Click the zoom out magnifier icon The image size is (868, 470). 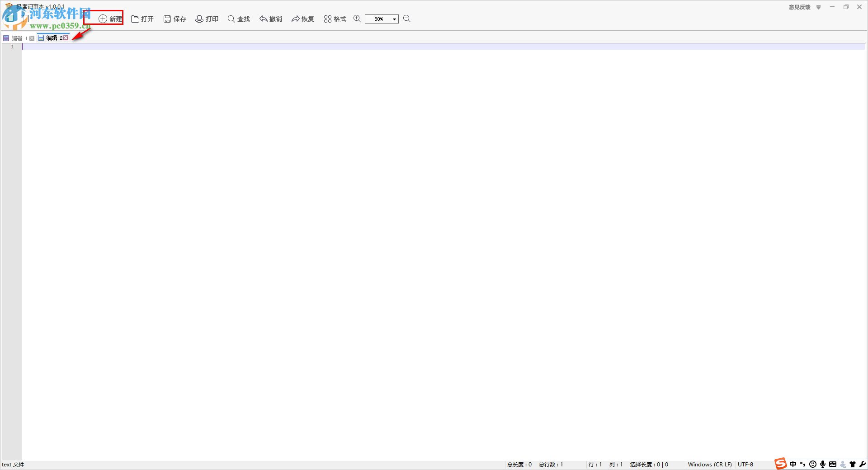(407, 19)
